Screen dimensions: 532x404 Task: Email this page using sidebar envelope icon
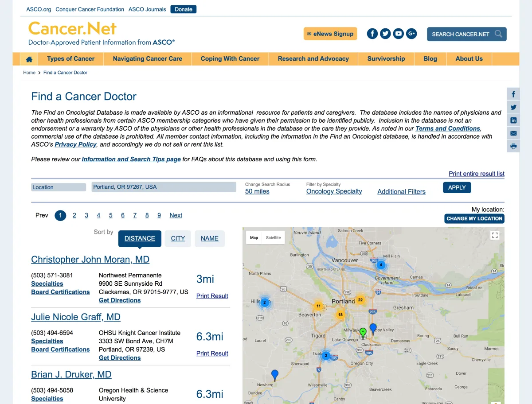(x=513, y=133)
